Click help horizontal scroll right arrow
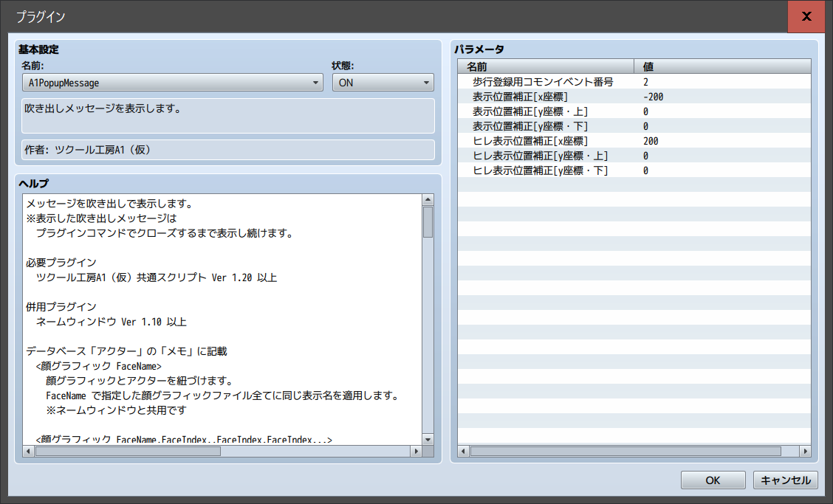The width and height of the screenshot is (833, 504). (x=416, y=452)
